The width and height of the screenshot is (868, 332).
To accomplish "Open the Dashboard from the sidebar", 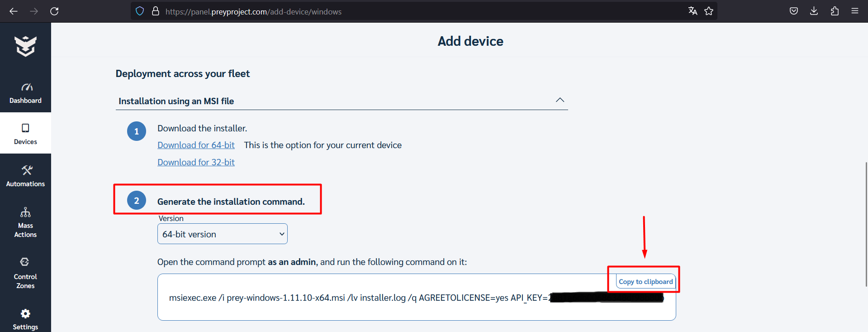I will pyautogui.click(x=25, y=93).
